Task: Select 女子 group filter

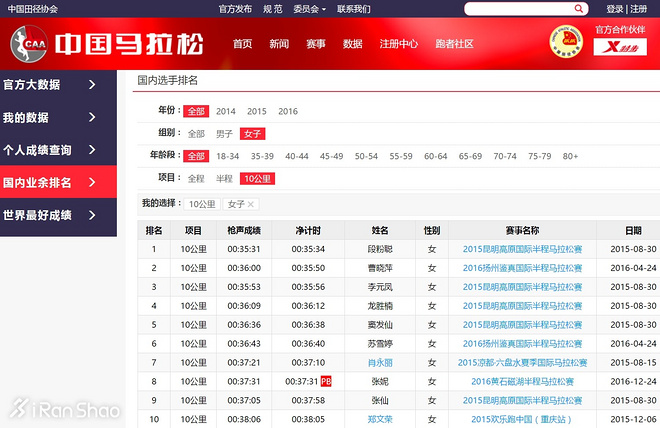Action: (x=253, y=134)
